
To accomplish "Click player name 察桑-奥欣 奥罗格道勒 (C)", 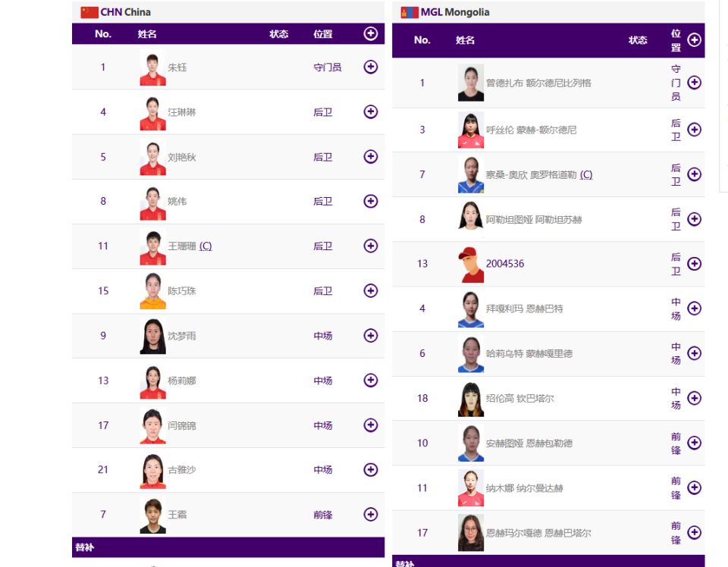I will click(539, 175).
